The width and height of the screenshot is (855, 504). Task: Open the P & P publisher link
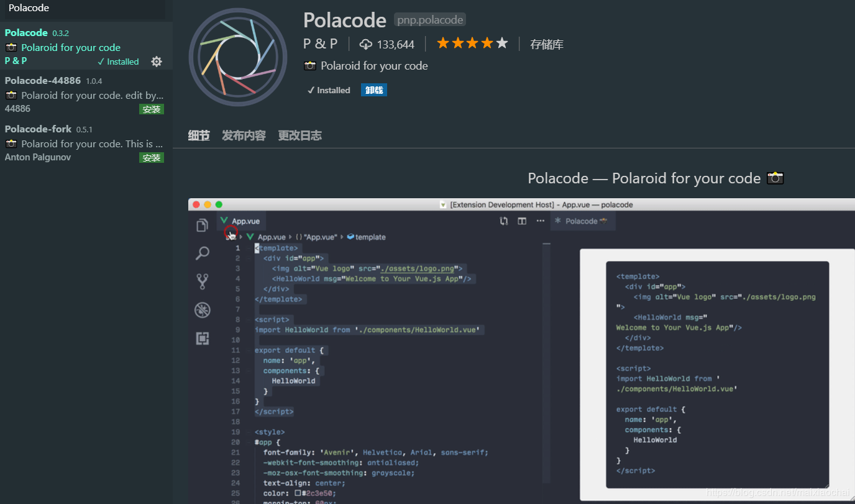pos(320,44)
